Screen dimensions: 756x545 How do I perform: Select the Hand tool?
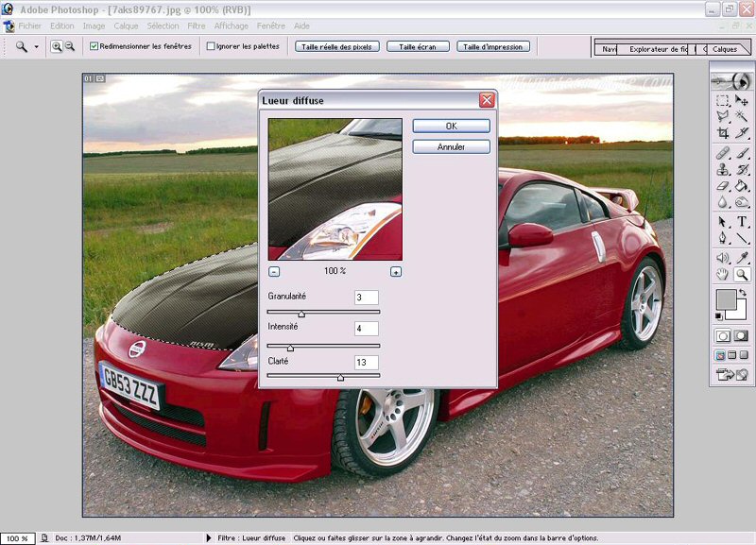coord(722,275)
